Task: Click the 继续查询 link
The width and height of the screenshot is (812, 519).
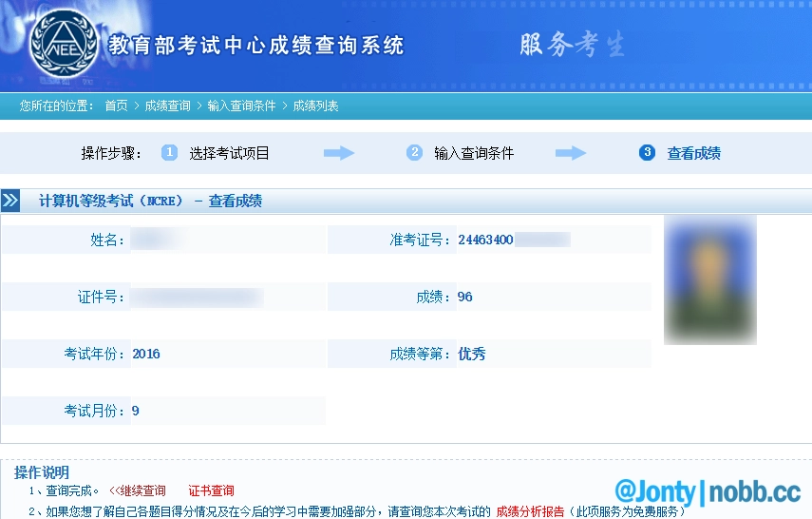Action: pos(141,491)
